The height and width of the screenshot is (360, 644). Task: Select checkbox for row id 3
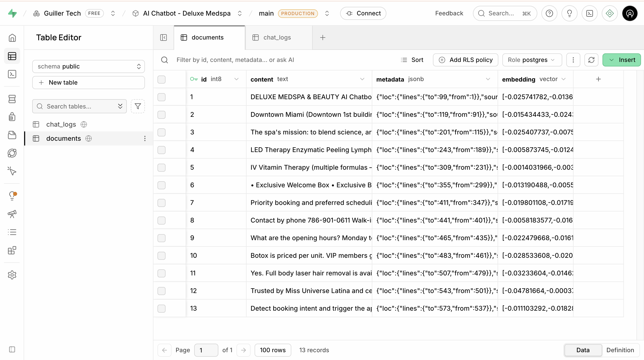162,132
